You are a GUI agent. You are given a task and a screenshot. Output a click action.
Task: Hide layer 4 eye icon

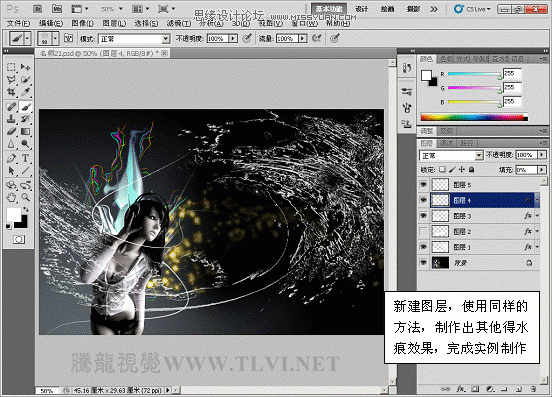[424, 200]
